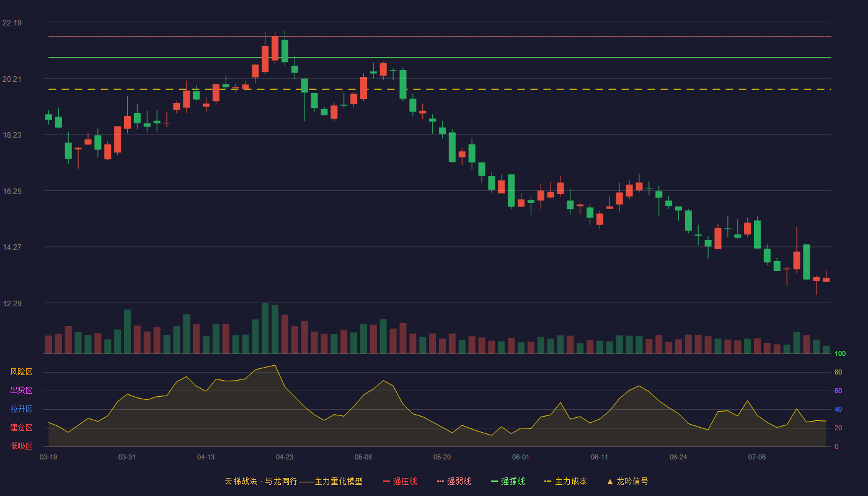Click the orange 80 indicator axis value
Image resolution: width=868 pixels, height=496 pixels.
[838, 372]
